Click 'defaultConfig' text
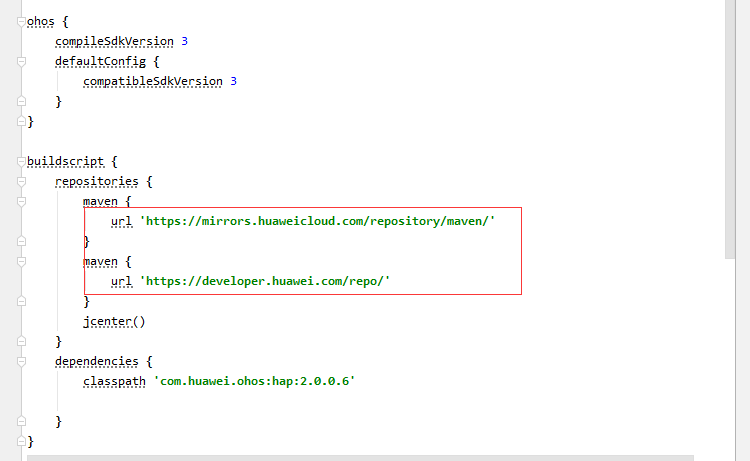The width and height of the screenshot is (750, 461). coord(100,62)
